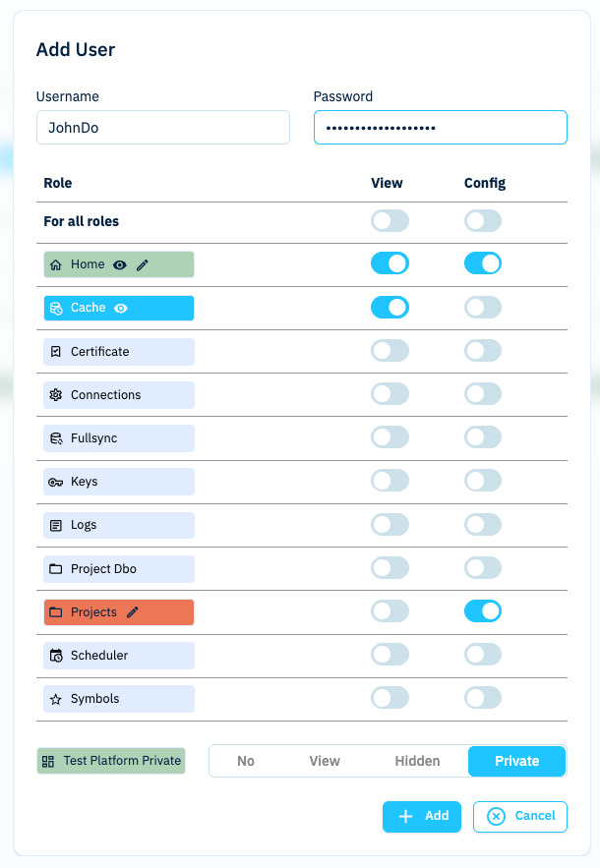This screenshot has height=868, width=600.
Task: Click the pencil icon on Projects role
Action: point(133,612)
